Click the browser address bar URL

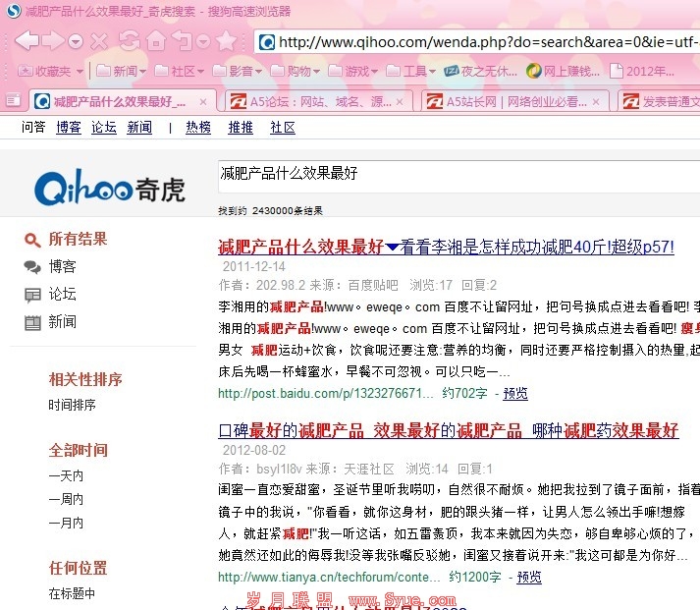click(x=481, y=41)
